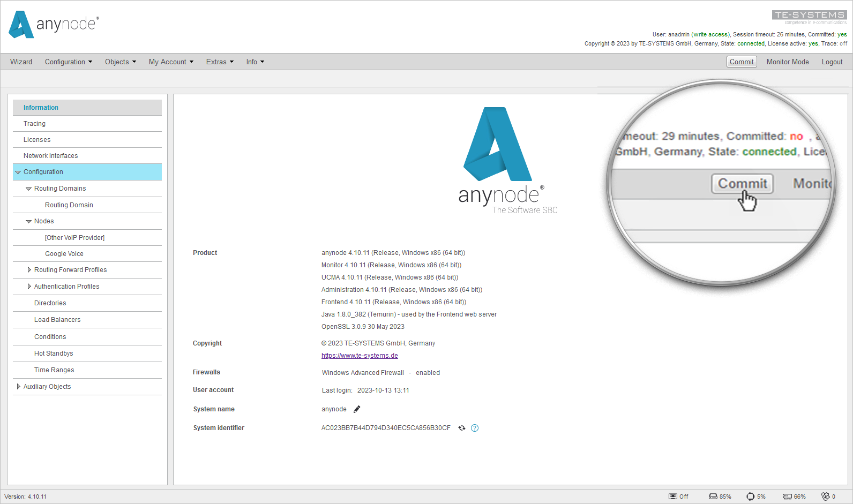Open Routing Domain tree item
Viewport: 853px width, 504px height.
pos(87,205)
